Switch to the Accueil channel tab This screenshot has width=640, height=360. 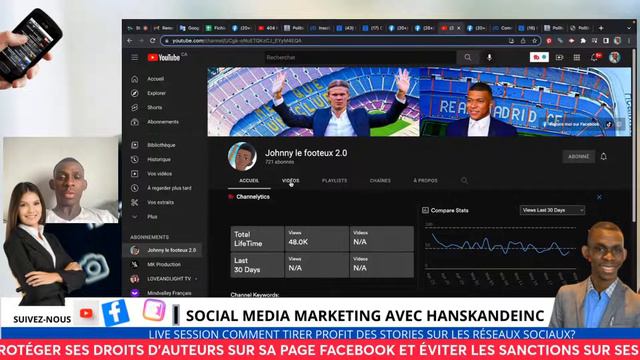click(x=249, y=180)
